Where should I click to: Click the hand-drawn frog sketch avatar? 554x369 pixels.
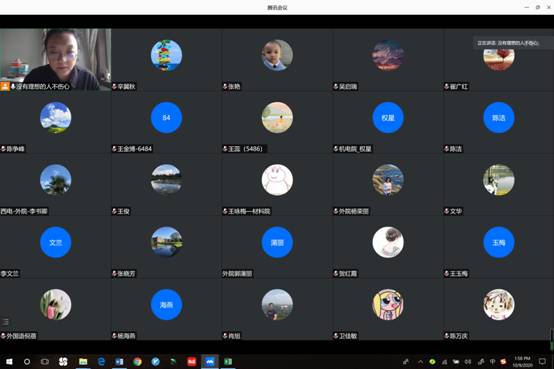click(277, 180)
